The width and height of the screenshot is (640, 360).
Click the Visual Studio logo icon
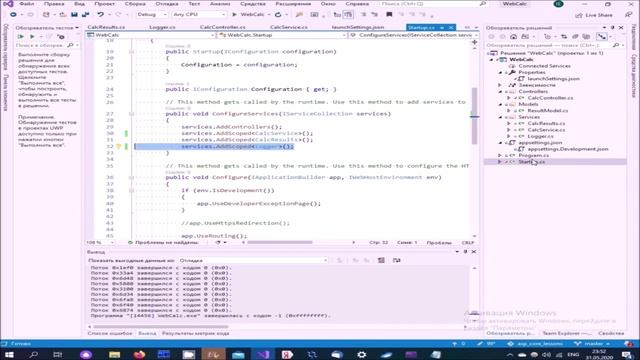pyautogui.click(x=8, y=4)
